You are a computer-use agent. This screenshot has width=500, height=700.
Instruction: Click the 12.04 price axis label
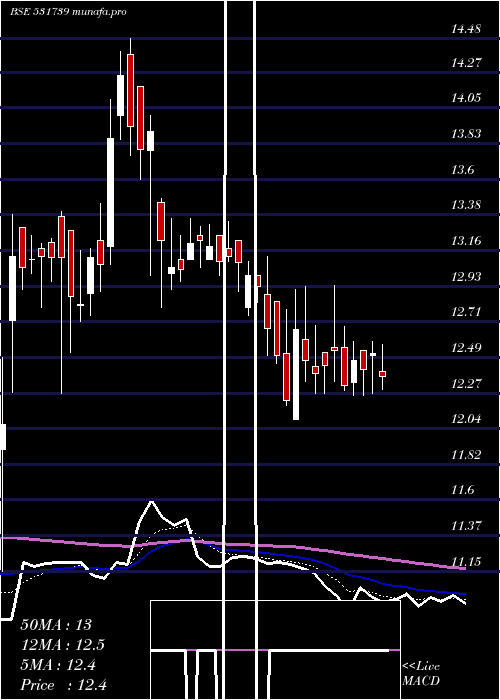pyautogui.click(x=466, y=419)
